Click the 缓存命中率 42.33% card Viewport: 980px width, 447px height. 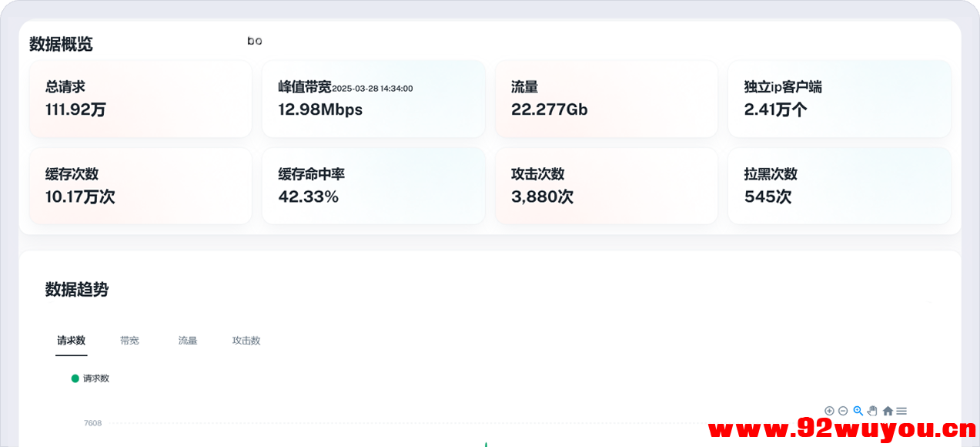click(373, 186)
